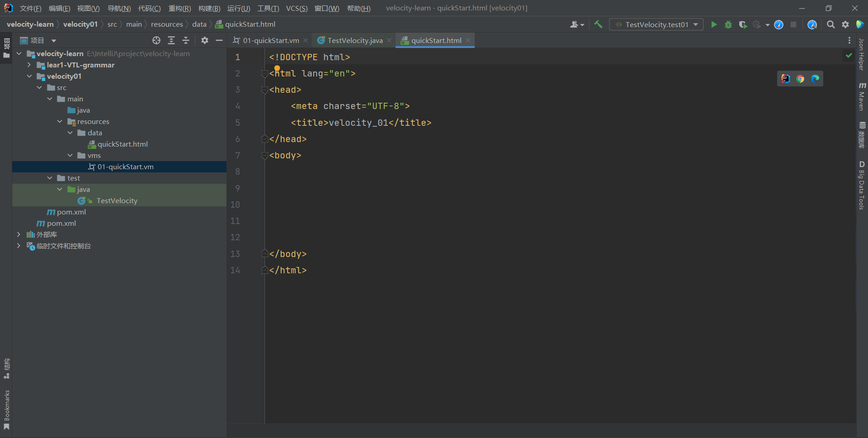Click velocity-learn in breadcrumb path
The width and height of the screenshot is (868, 438).
click(x=30, y=24)
